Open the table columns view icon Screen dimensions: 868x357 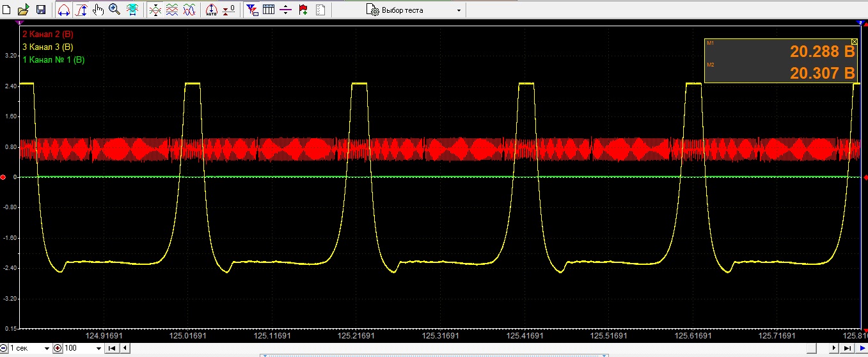(x=269, y=10)
